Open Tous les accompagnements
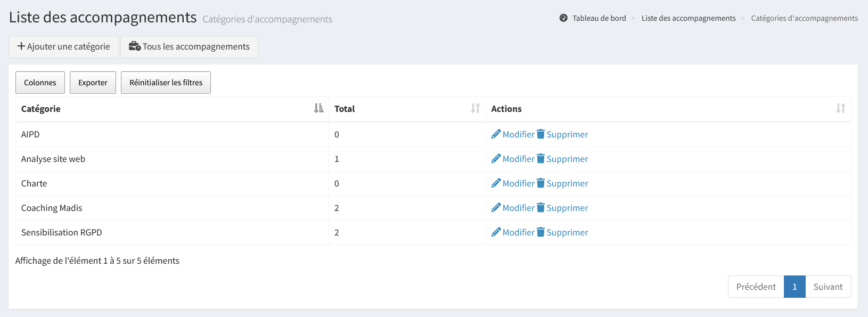This screenshot has width=868, height=317. pos(189,47)
